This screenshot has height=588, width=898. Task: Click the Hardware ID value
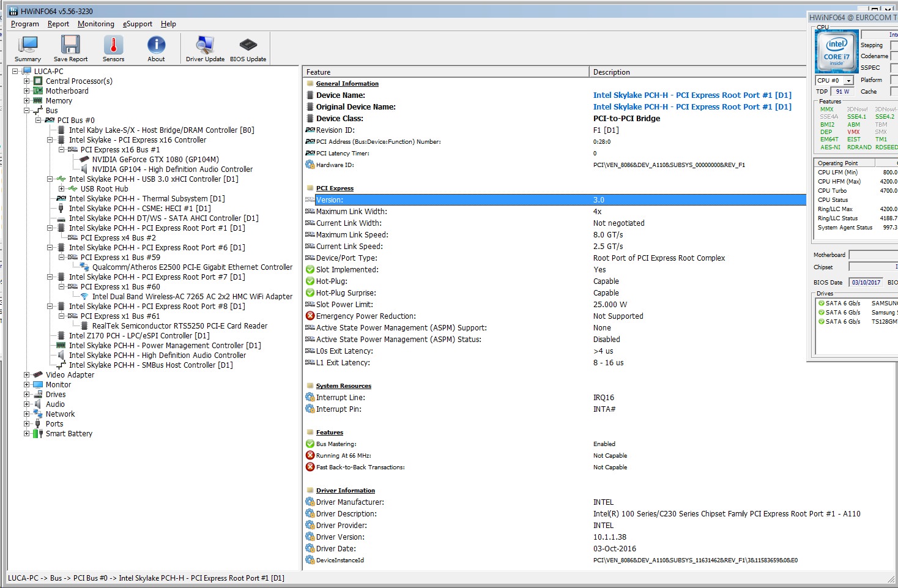click(x=669, y=165)
